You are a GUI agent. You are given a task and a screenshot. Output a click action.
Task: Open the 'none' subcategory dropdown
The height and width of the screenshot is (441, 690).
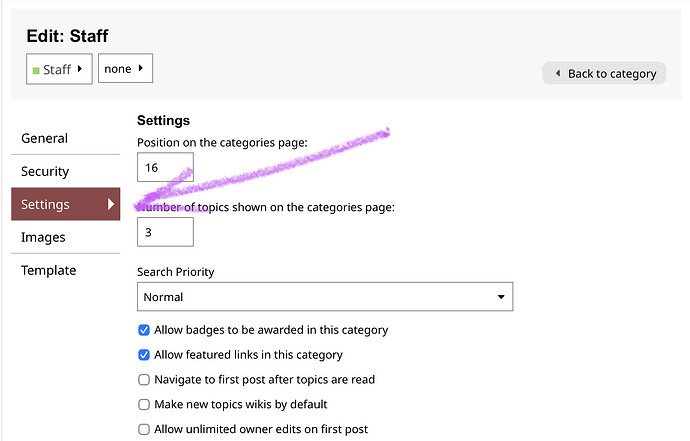coord(125,68)
